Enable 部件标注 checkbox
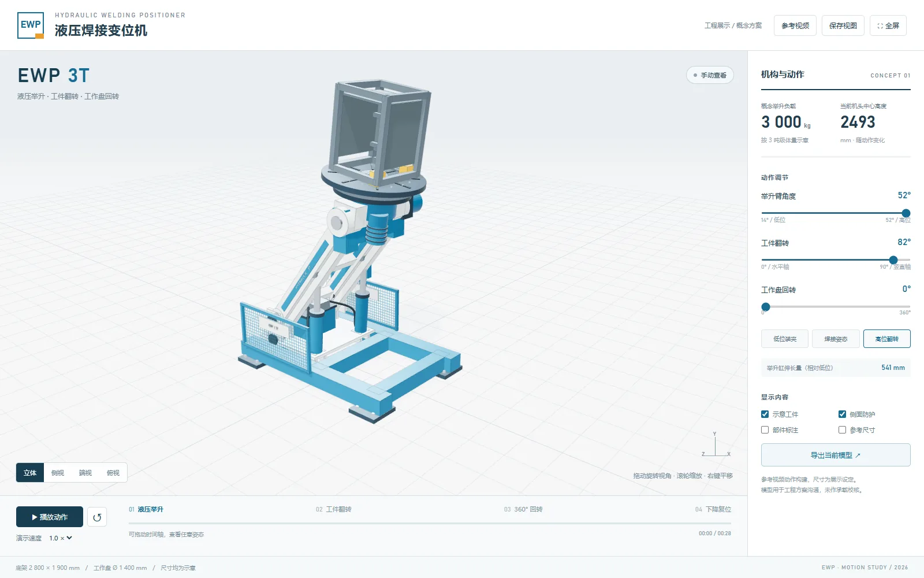Screen dimensions: 924x578 tap(765, 430)
